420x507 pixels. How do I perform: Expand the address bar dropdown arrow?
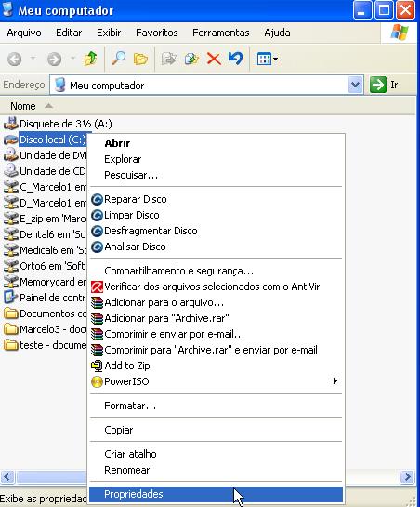pyautogui.click(x=355, y=85)
